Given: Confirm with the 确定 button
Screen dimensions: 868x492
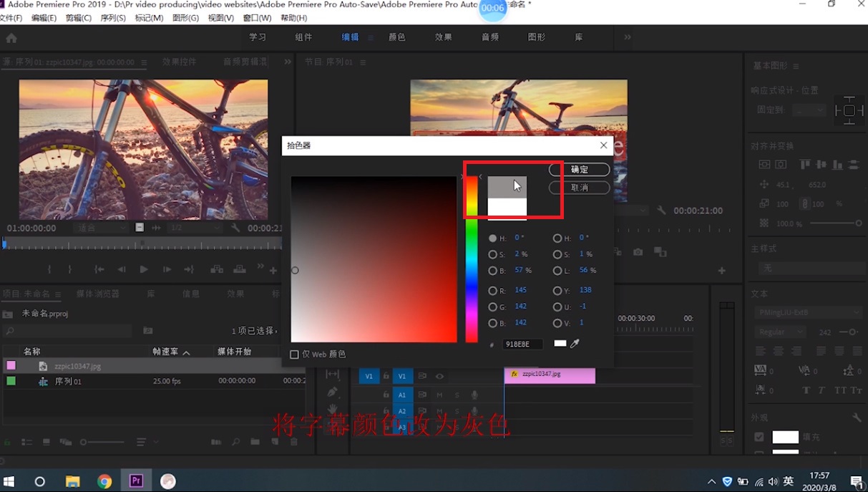Looking at the screenshot, I should click(579, 170).
